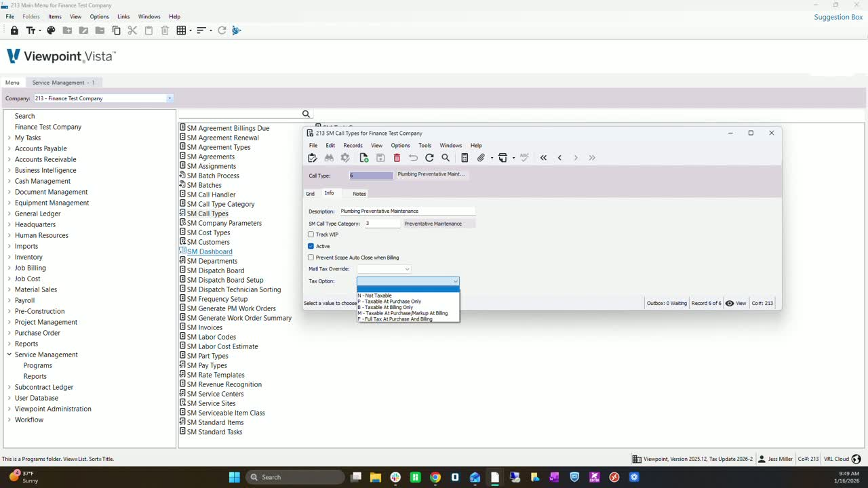Screen dimensions: 868x488
Task: Select the Programs folder under Service Management
Action: point(38,365)
